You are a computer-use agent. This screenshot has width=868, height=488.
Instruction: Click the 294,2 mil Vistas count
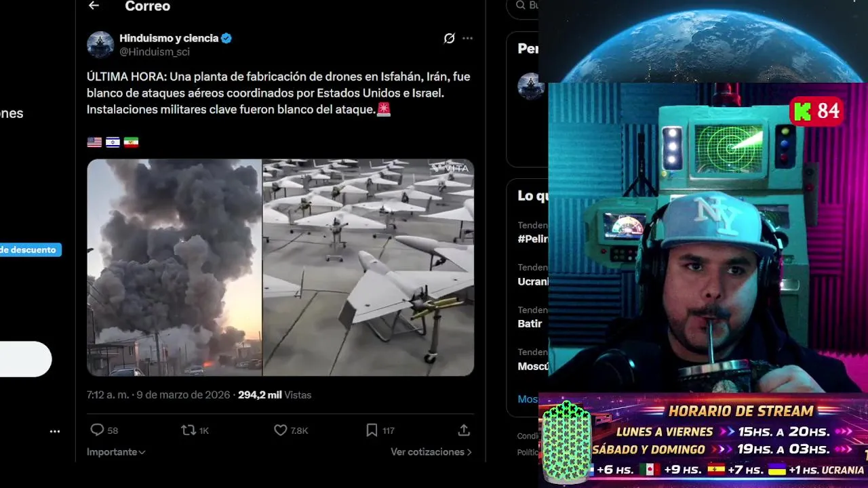(x=275, y=394)
